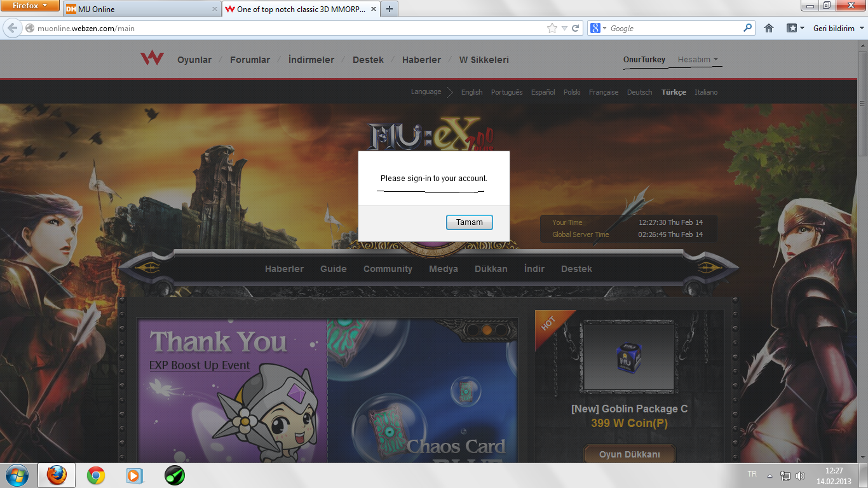Click the site identity globe icon

tap(29, 28)
